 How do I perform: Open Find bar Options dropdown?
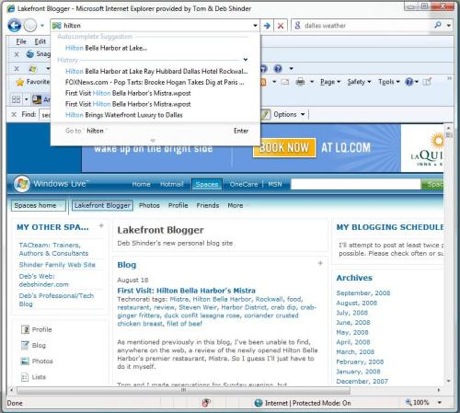click(289, 114)
